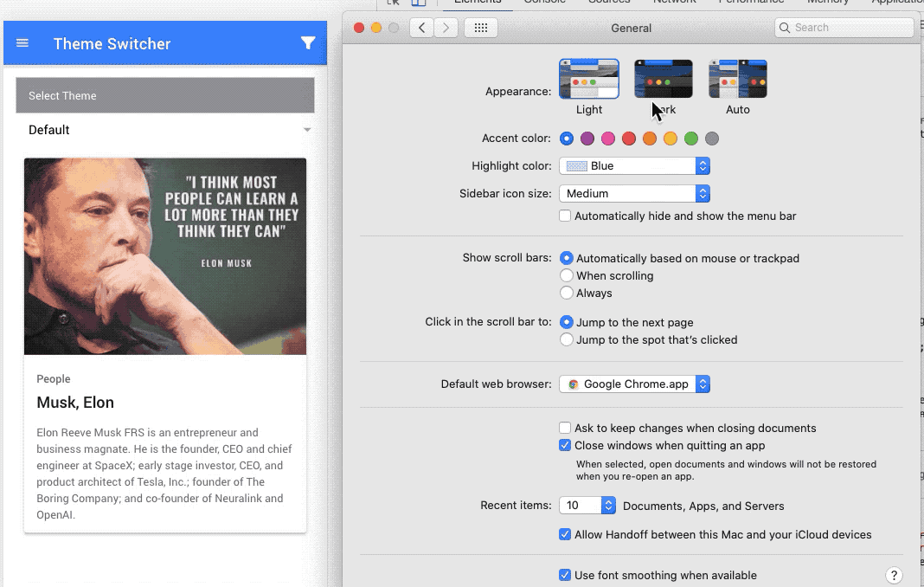The height and width of the screenshot is (587, 924).
Task: Enable Ask to keep changes checkbox
Action: 565,428
